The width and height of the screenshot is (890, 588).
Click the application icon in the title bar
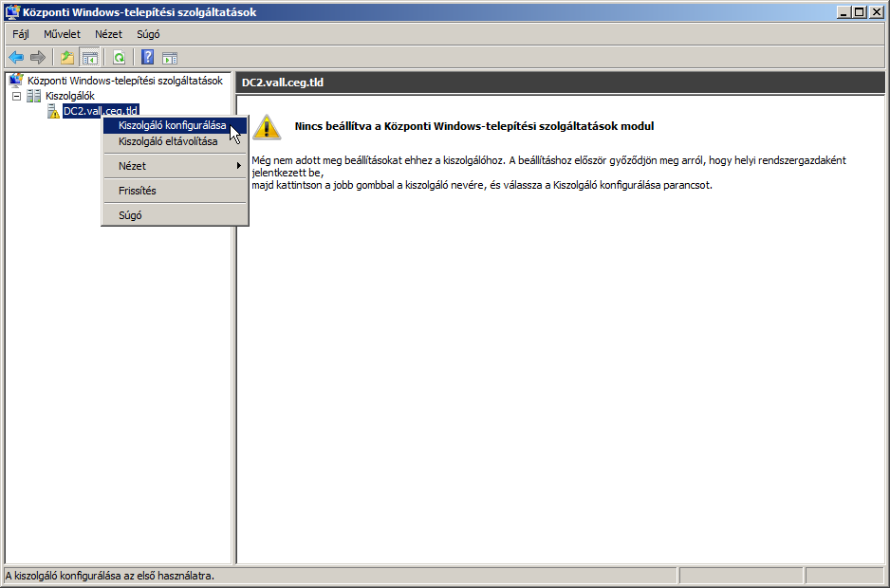tap(12, 12)
